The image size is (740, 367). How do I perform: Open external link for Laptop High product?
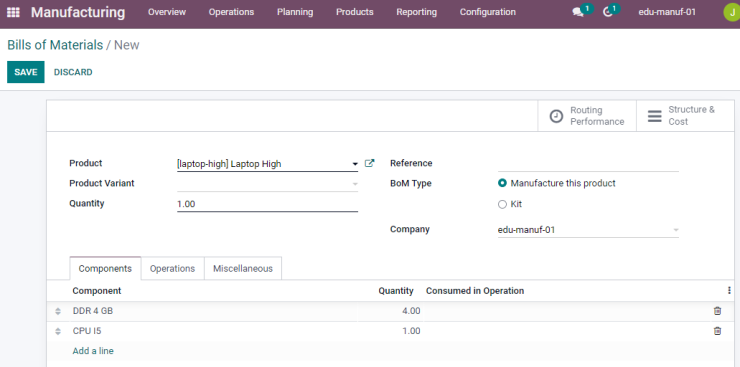[x=370, y=163]
